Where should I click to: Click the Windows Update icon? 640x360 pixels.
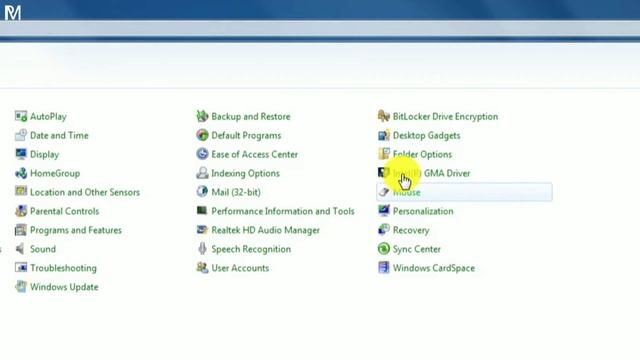click(x=21, y=287)
